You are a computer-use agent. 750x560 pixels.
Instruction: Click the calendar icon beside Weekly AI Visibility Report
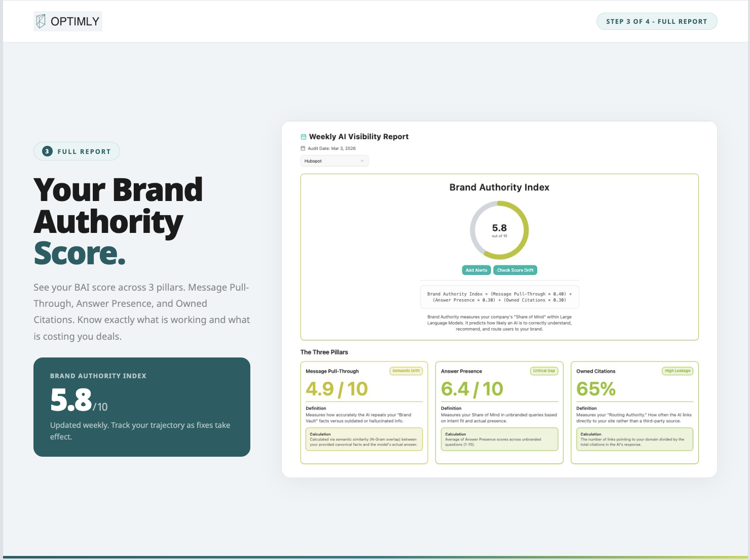[303, 136]
